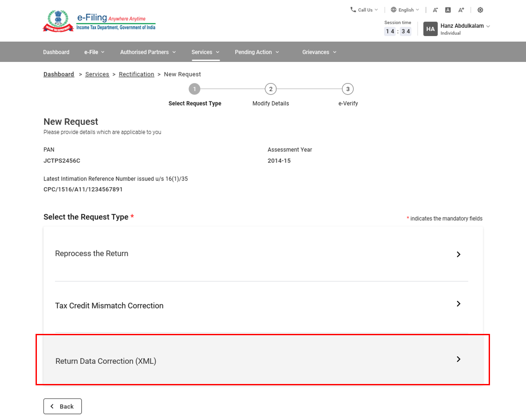This screenshot has width=526, height=420.
Task: Click the Reprocess the Return arrow
Action: coord(458,254)
